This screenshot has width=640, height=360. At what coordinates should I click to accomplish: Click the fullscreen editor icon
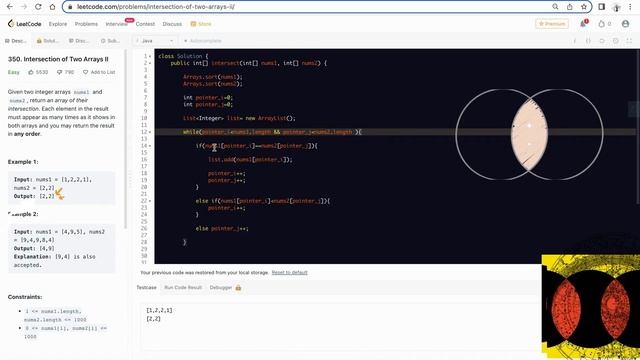click(x=629, y=41)
